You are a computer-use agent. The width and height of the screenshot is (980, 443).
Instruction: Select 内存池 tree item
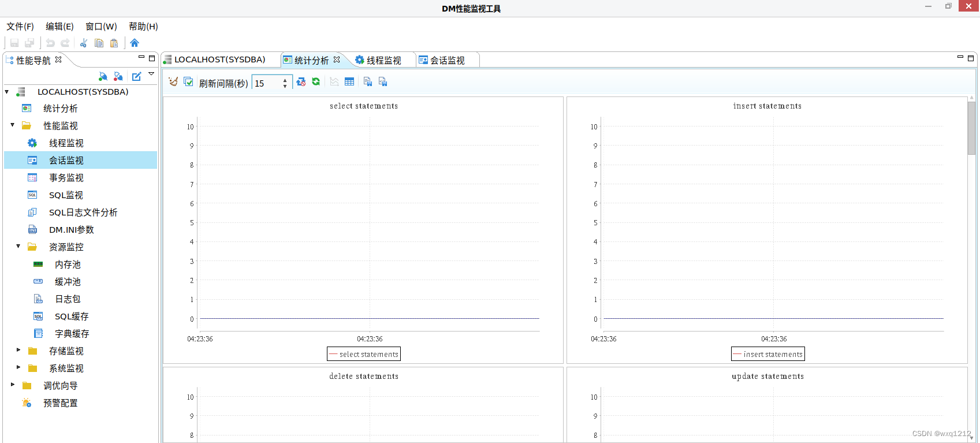68,265
